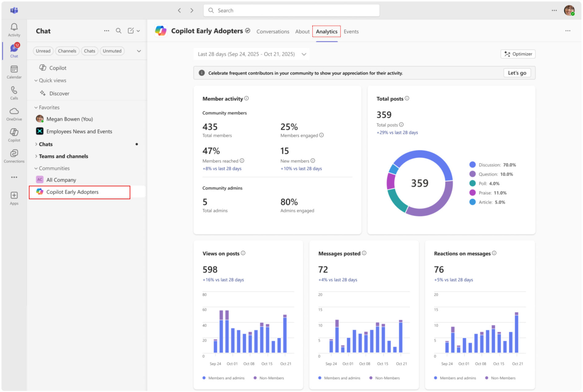Open OneDrive from the sidebar
This screenshot has height=392, width=583.
14,114
